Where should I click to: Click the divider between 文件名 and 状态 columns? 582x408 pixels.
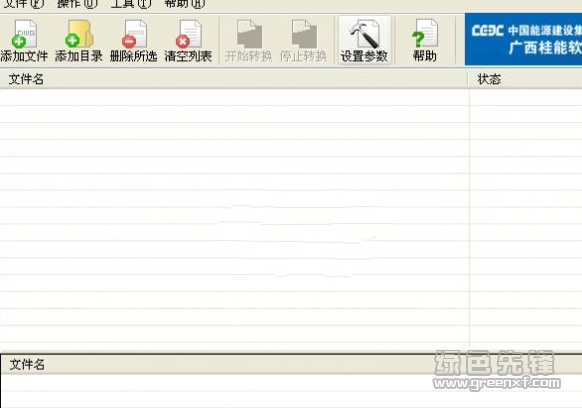point(468,79)
